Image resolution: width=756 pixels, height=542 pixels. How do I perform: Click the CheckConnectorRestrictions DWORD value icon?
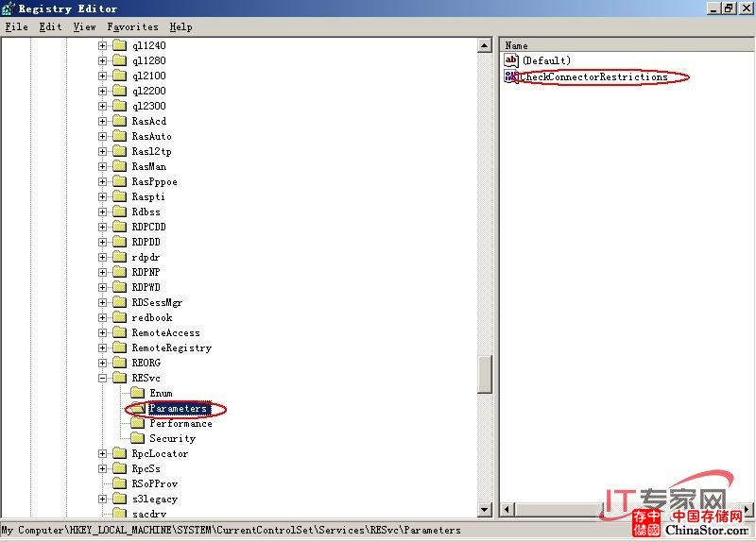511,76
